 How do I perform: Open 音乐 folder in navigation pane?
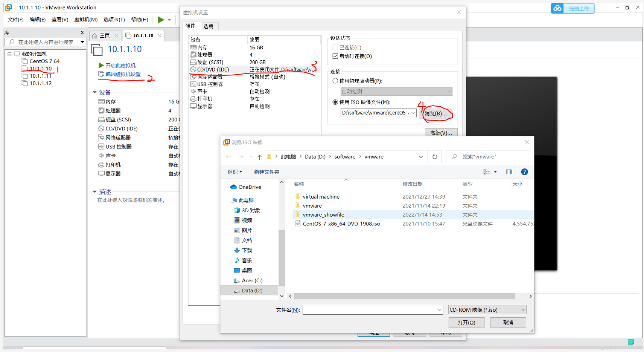pos(243,260)
